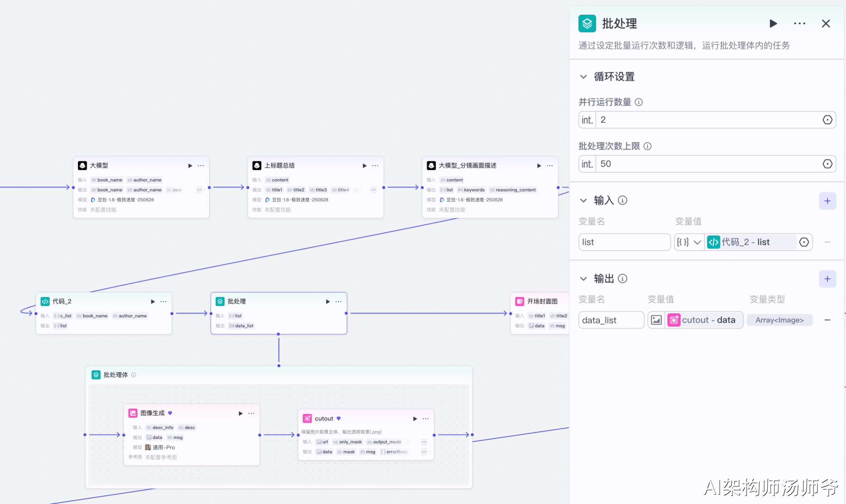Screen dimensions: 846x504
Task: Collapse the 输出 section
Action: tap(584, 278)
